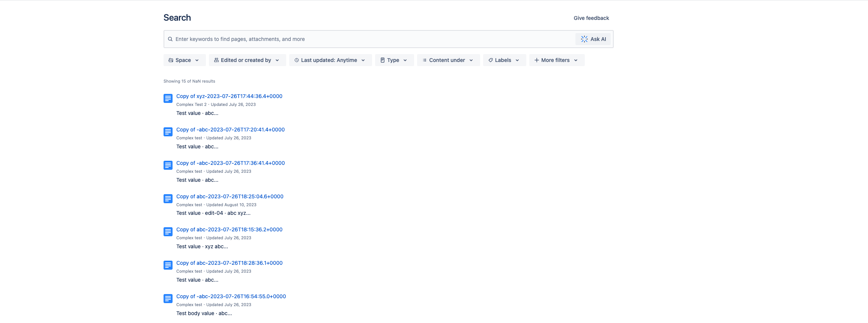Click the Ask AI button

pyautogui.click(x=593, y=39)
